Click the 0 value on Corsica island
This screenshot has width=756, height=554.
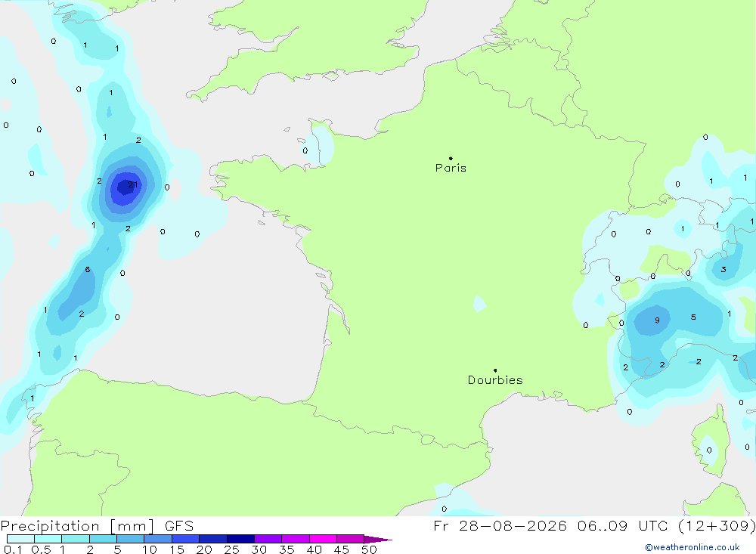coord(709,450)
